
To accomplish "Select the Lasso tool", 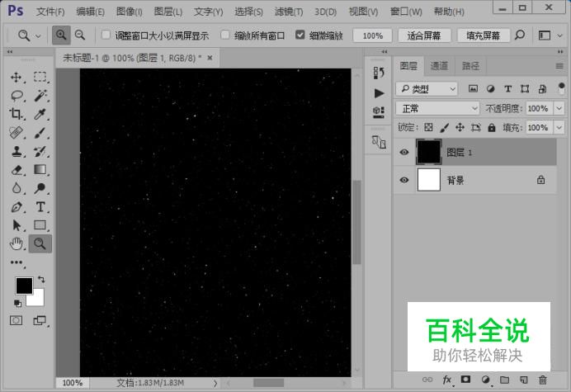I will tap(17, 96).
